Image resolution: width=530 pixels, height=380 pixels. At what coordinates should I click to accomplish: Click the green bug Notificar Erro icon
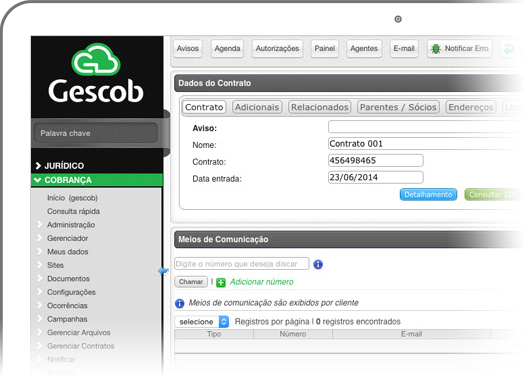pyautogui.click(x=436, y=49)
